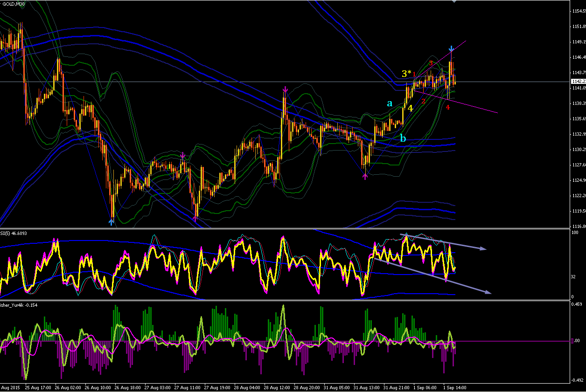Screen dimensions: 586x392
Task: Select the lower magenta trendline's right end
Action: pos(497,112)
